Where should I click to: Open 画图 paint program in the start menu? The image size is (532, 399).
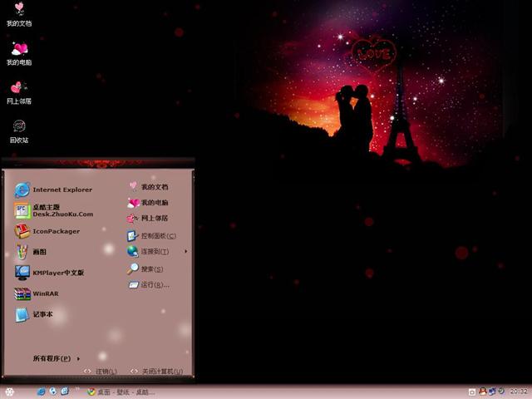click(31, 252)
